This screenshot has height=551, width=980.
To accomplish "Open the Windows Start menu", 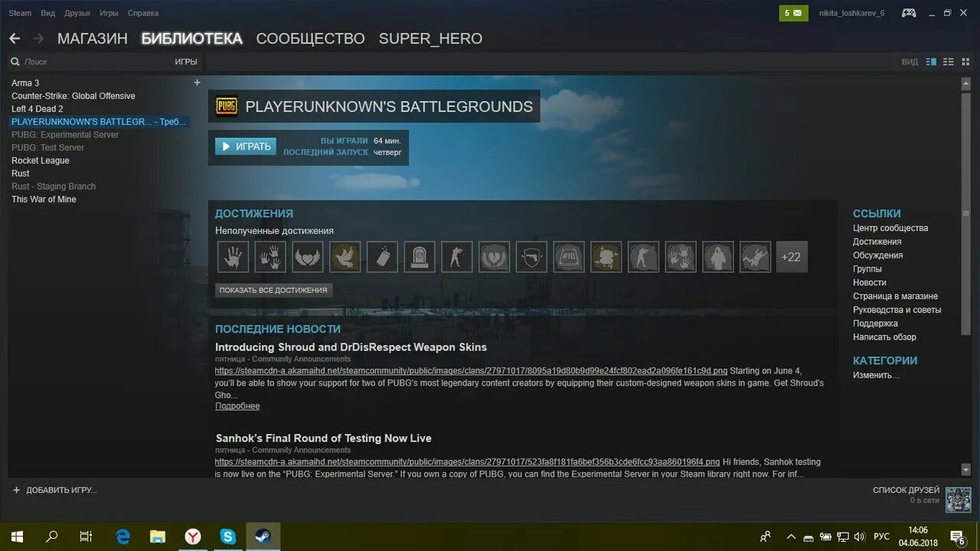I will (x=17, y=536).
